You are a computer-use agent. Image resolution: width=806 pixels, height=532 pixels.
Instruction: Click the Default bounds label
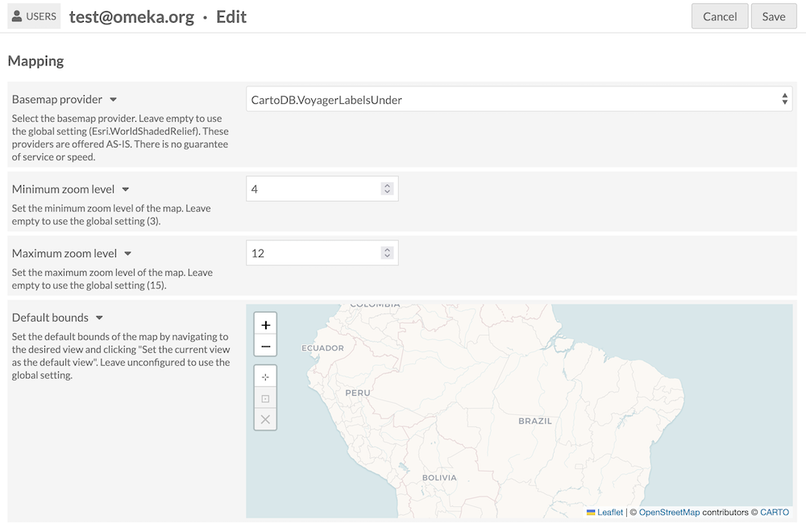[x=50, y=318]
